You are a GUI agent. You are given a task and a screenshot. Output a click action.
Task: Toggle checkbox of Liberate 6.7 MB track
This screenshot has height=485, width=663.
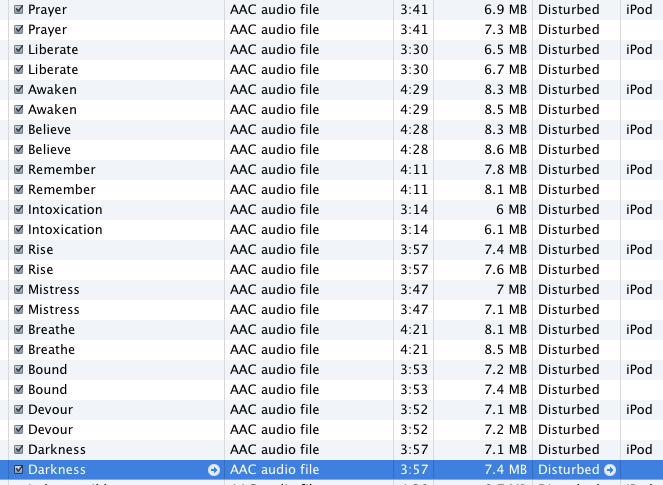[19, 69]
